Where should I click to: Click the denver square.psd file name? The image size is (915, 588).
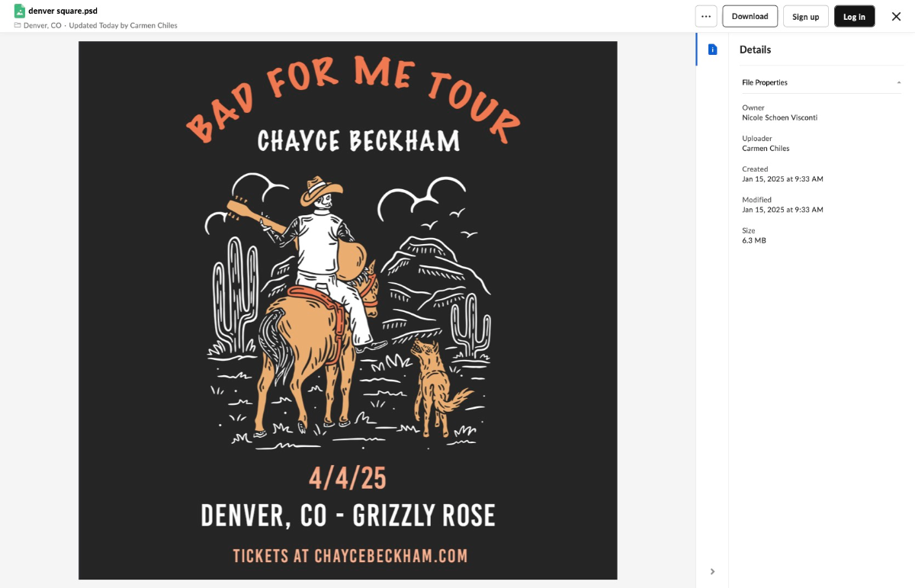pos(63,11)
